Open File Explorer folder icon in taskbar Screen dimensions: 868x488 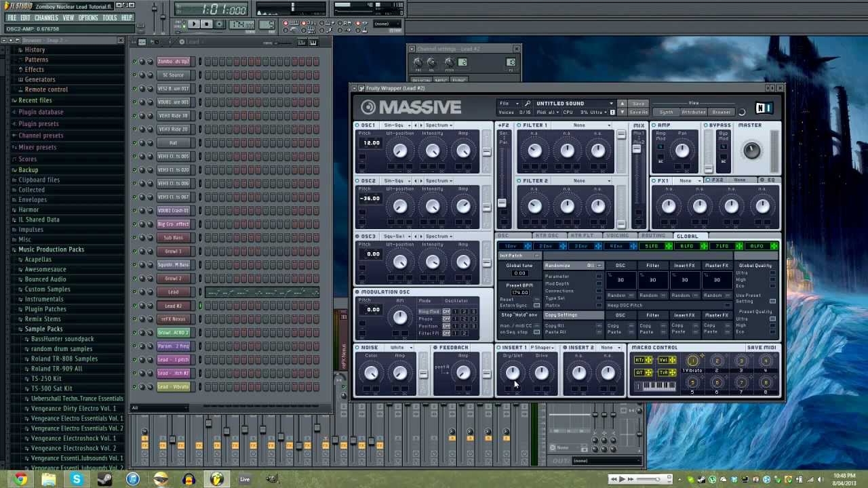coord(48,480)
